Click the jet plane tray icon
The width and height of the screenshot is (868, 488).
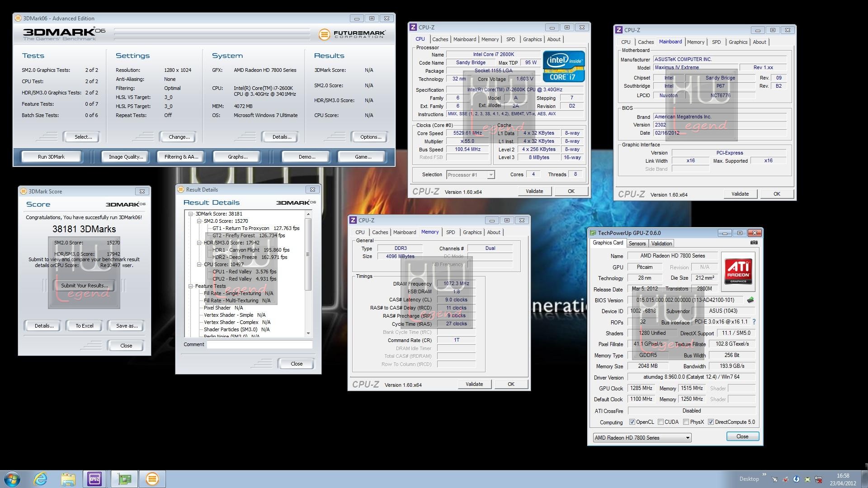pos(774,479)
